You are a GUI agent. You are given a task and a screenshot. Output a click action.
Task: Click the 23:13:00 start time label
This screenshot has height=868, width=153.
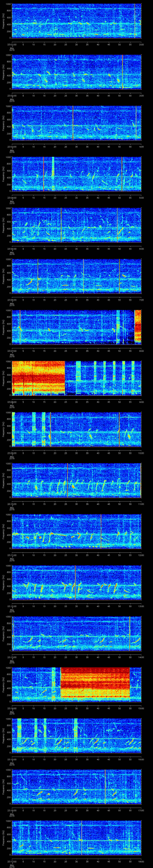pos(12,657)
